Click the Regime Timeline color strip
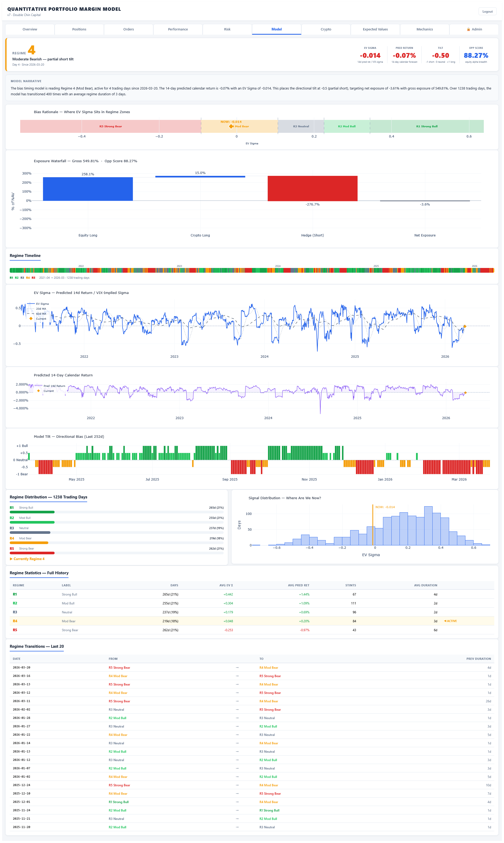This screenshot has width=504, height=843. pyautogui.click(x=252, y=270)
